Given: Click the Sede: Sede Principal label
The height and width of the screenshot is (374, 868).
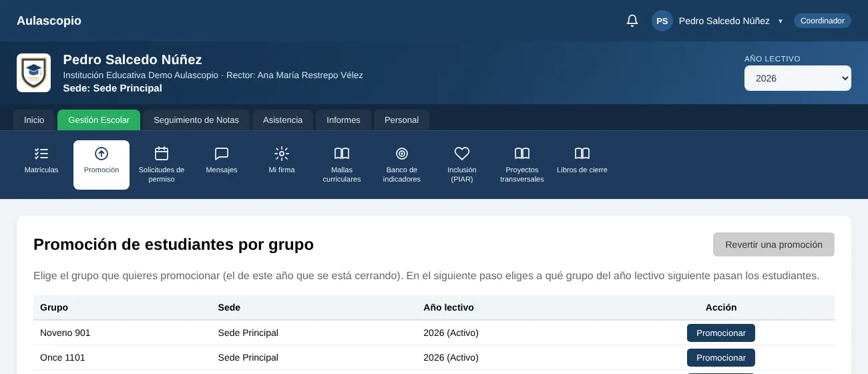Looking at the screenshot, I should [x=113, y=88].
